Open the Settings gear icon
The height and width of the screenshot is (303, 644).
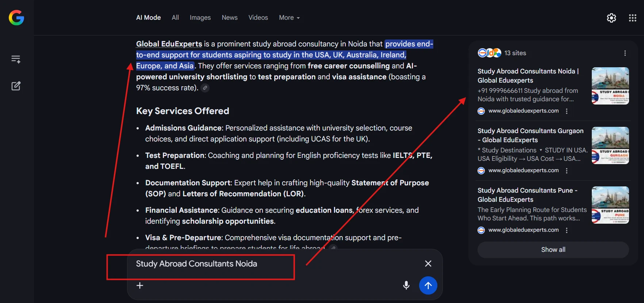pos(611,18)
